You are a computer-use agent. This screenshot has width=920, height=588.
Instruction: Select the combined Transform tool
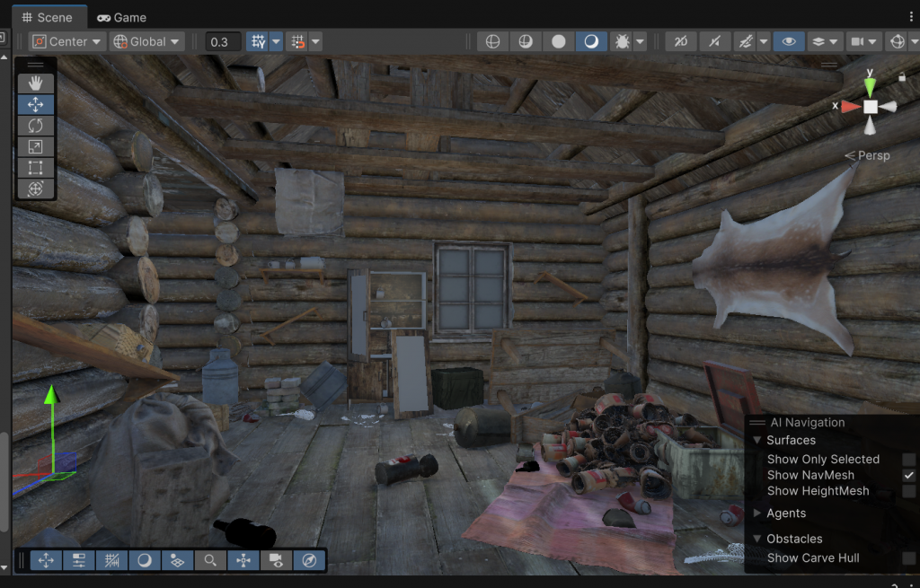(x=36, y=189)
